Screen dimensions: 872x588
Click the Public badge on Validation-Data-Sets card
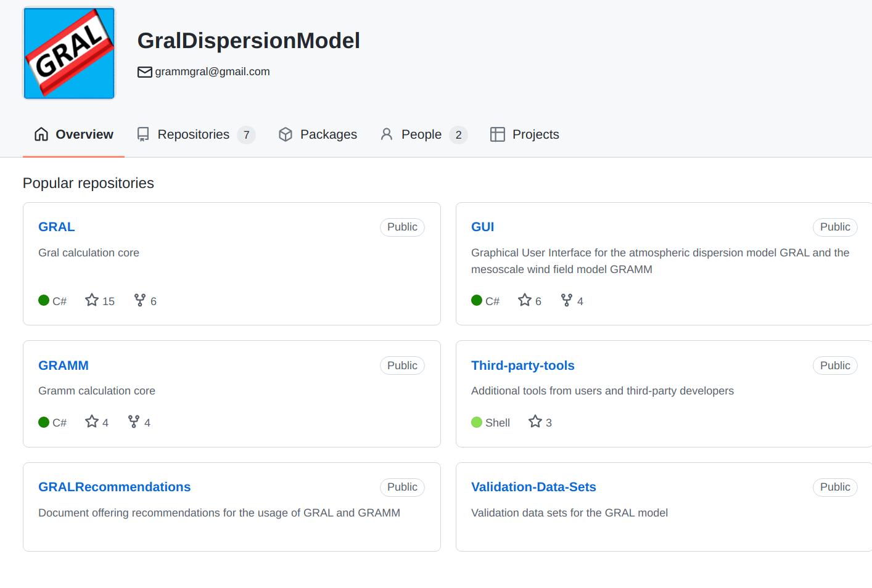pos(835,487)
